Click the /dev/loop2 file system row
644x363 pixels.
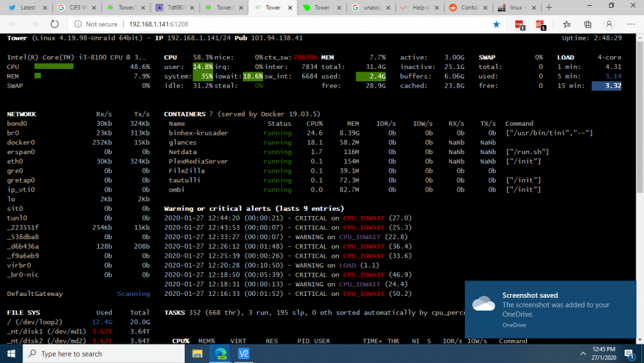[78, 322]
